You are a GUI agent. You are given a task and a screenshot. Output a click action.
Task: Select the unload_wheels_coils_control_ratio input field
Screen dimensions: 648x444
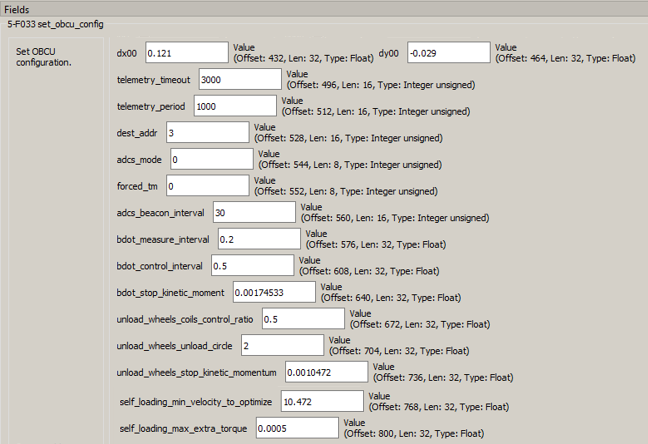point(302,319)
